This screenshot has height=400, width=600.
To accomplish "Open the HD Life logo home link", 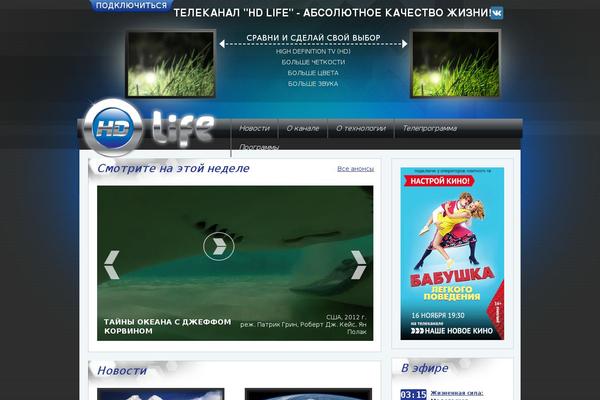I will 147,127.
